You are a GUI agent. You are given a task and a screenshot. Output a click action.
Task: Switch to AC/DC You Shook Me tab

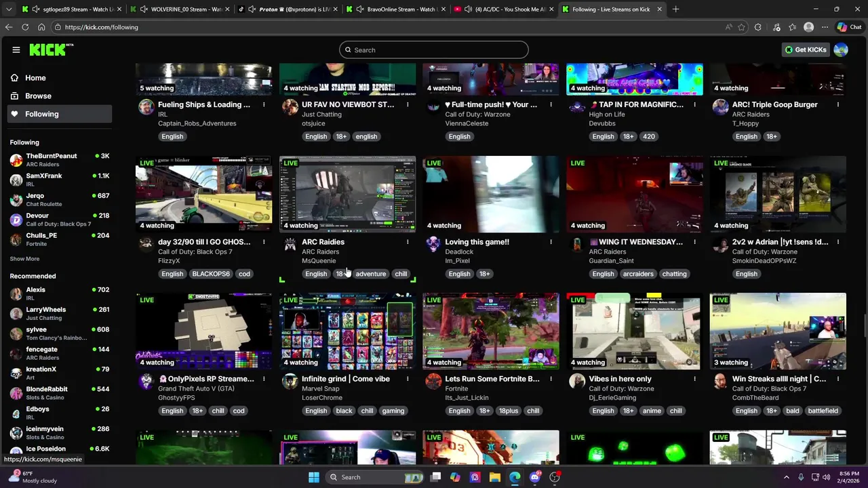pos(503,9)
